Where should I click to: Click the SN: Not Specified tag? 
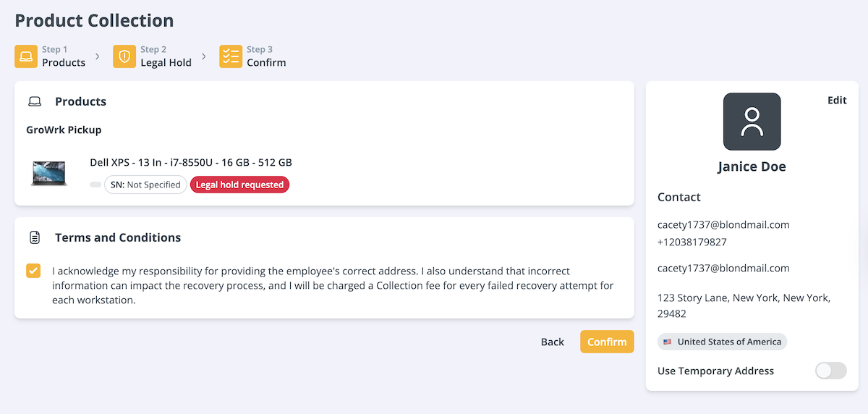tap(145, 185)
